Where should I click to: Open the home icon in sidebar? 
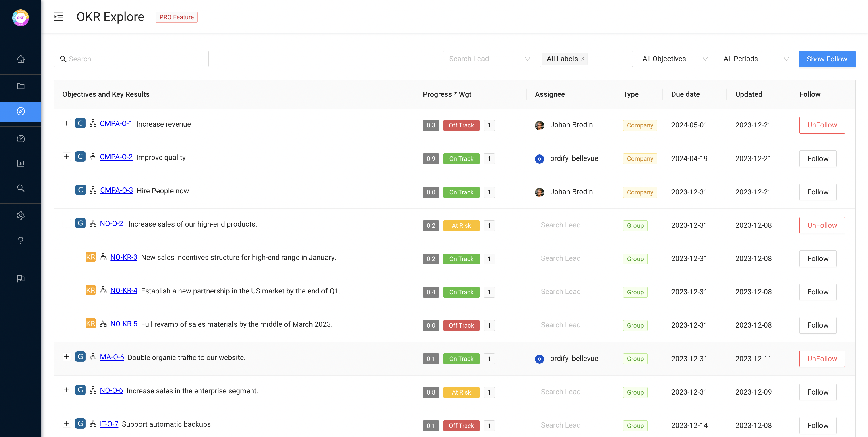pos(21,59)
